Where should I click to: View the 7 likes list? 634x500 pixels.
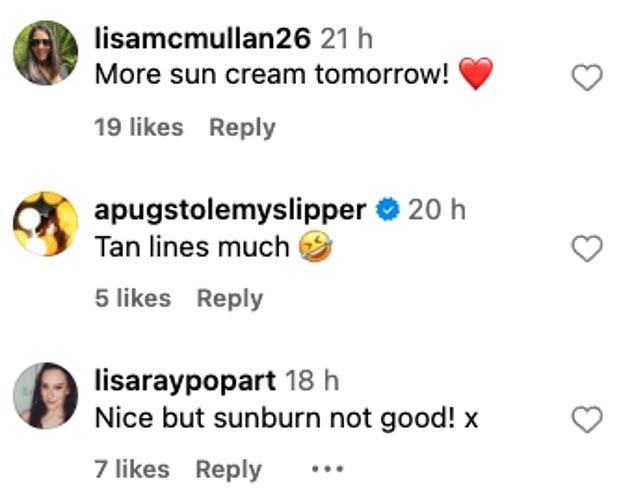click(132, 469)
